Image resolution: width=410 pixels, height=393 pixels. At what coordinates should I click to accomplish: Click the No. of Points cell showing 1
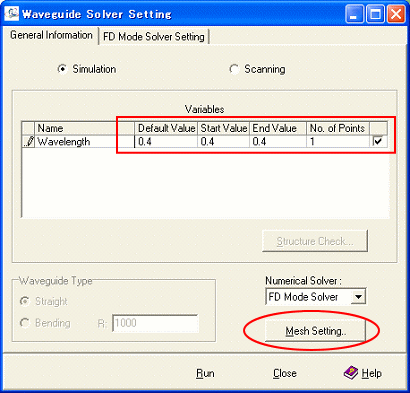(x=338, y=142)
